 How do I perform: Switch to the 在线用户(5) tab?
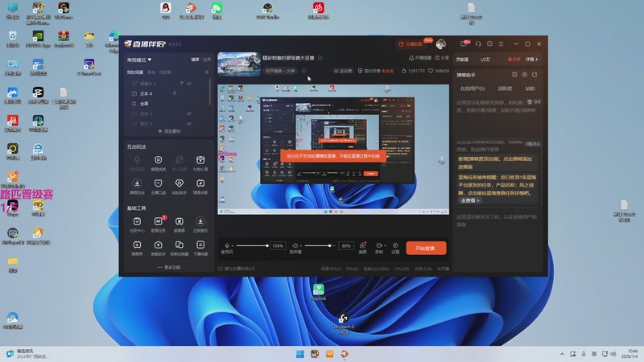tap(473, 88)
